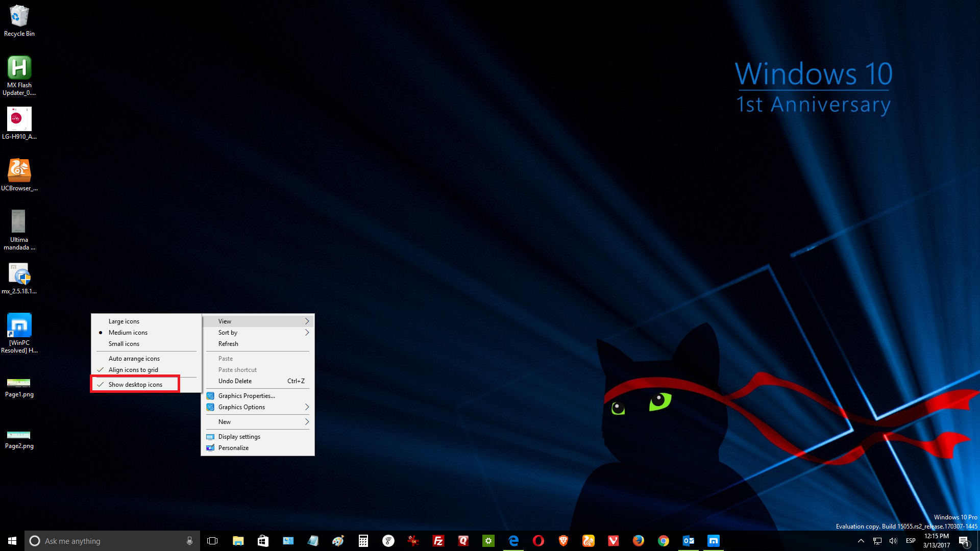The height and width of the screenshot is (551, 980).
Task: Open UC Browser from the taskbar
Action: coord(588,541)
